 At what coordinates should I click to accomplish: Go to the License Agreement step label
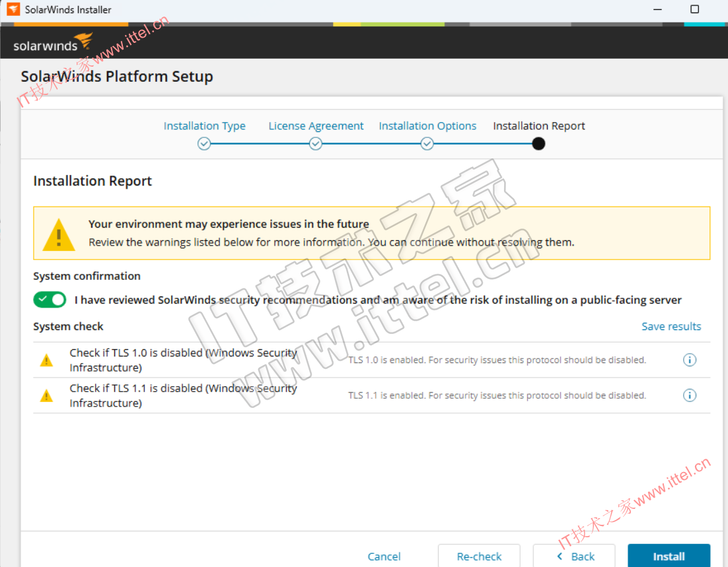click(x=316, y=126)
